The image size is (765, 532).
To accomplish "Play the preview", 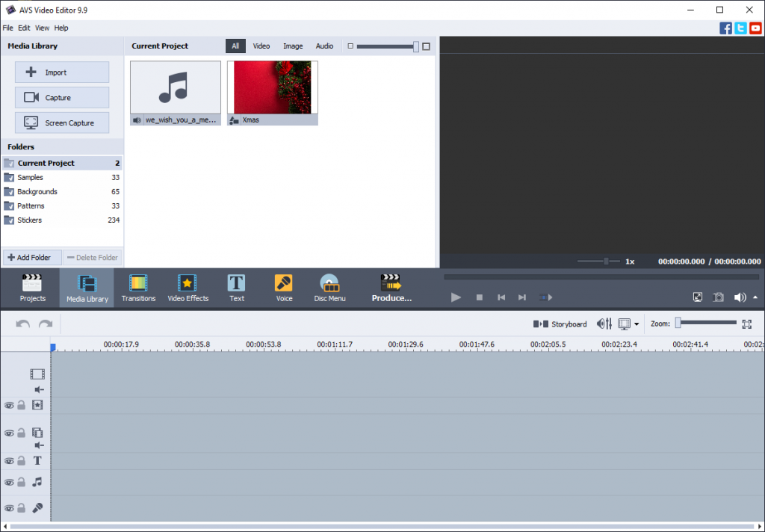I will [x=456, y=297].
